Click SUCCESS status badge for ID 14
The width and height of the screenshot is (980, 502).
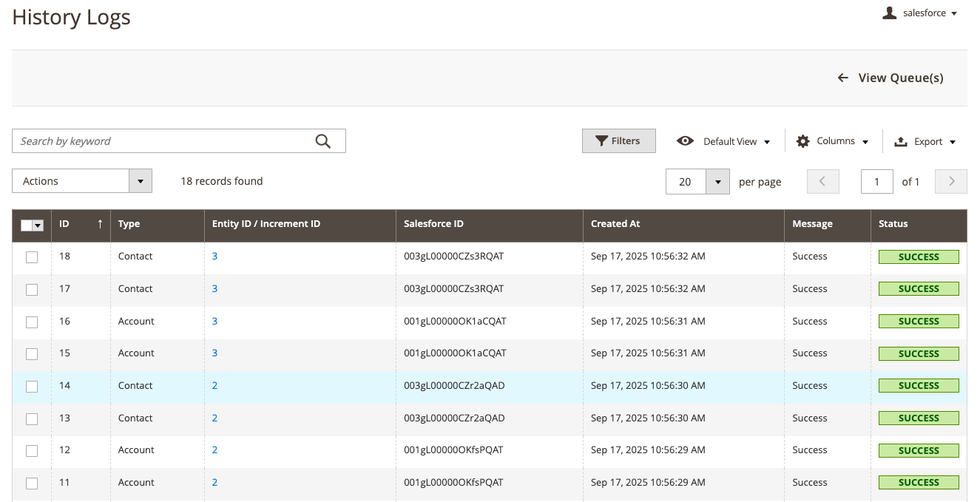[x=919, y=385]
